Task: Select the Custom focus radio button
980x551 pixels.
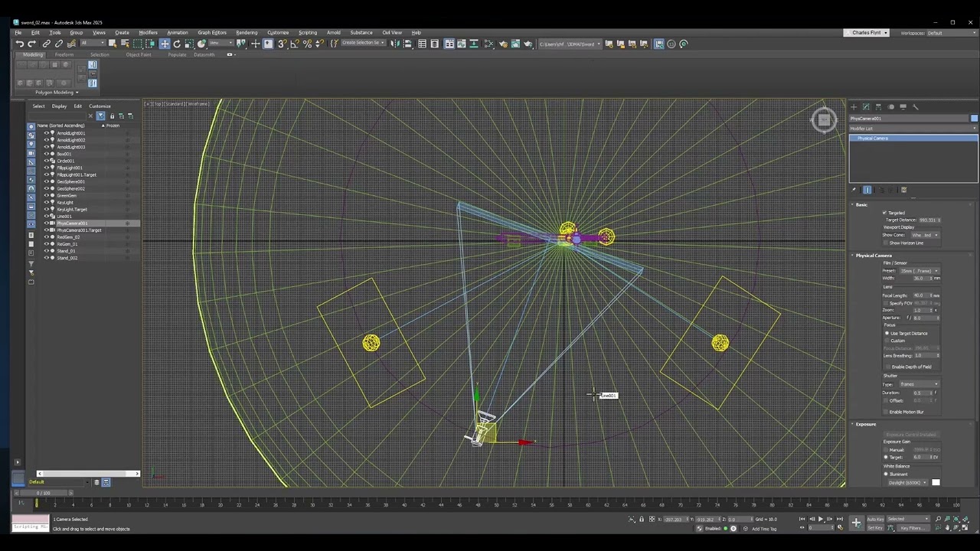Action: click(x=887, y=341)
